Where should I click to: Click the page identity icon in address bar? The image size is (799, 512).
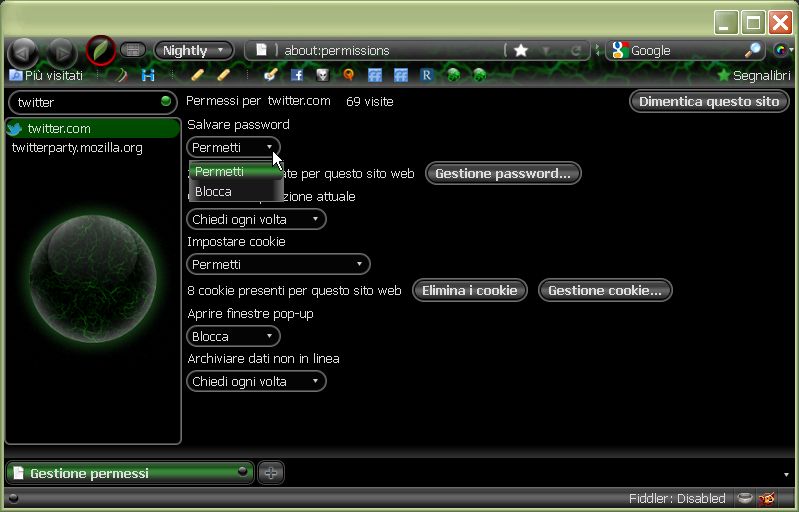(x=261, y=50)
